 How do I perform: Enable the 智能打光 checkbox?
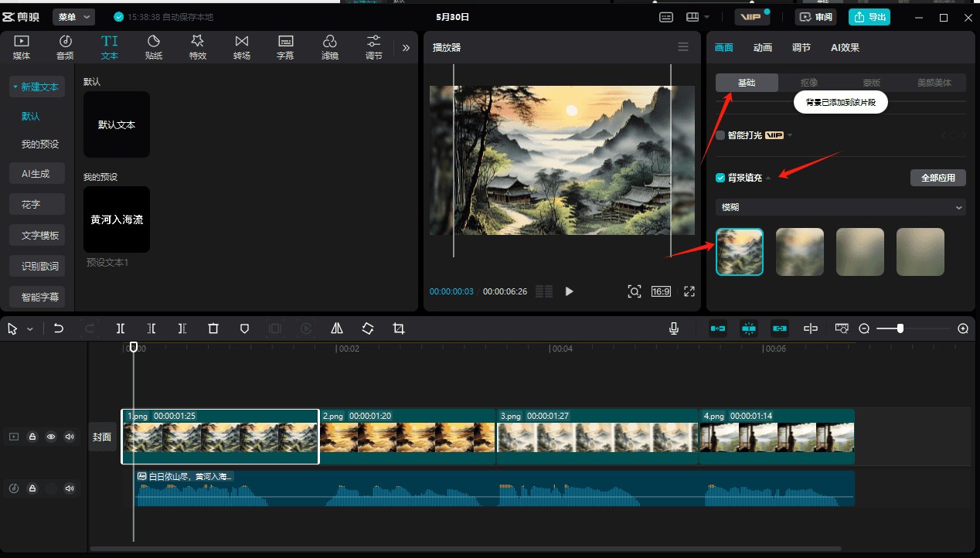[x=720, y=135]
